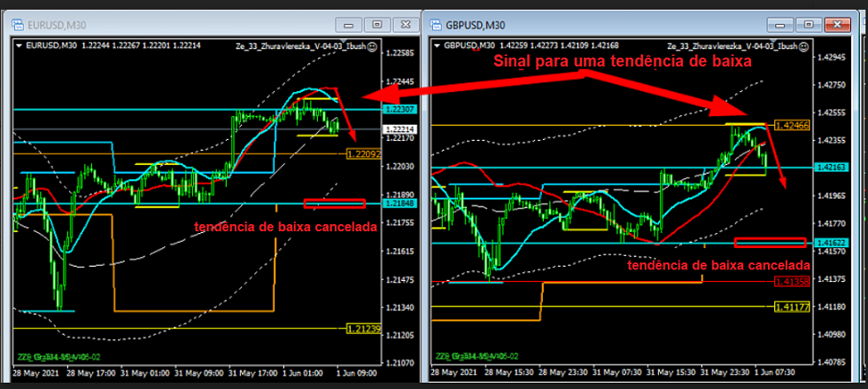868x389 pixels.
Task: Click the 1.42466 price label on GBPUSD
Action: (x=793, y=126)
